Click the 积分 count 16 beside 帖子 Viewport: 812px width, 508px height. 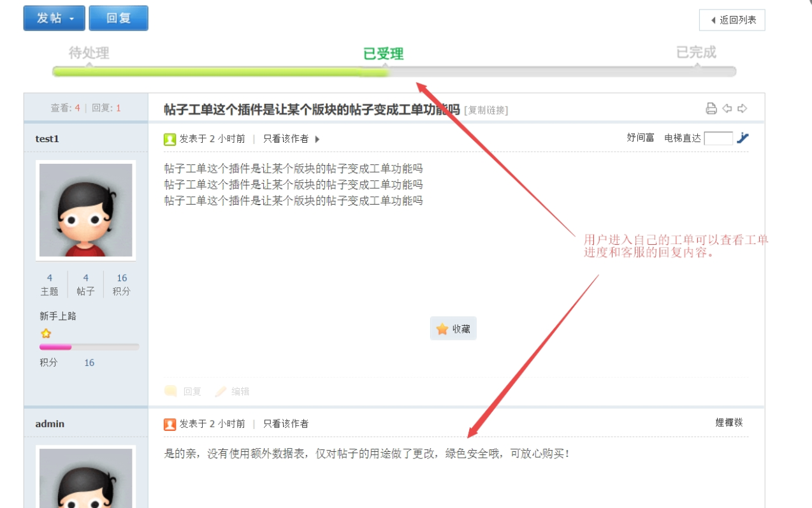pyautogui.click(x=122, y=278)
